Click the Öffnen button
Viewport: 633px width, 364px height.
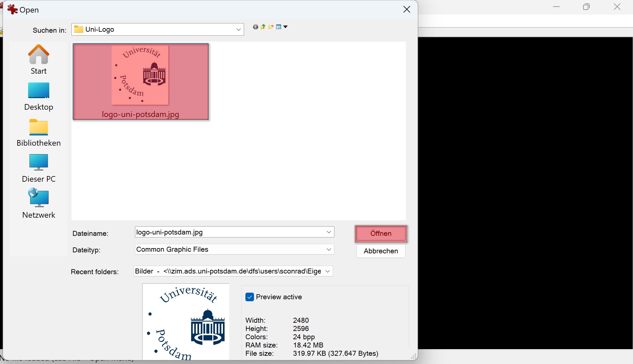pos(381,234)
